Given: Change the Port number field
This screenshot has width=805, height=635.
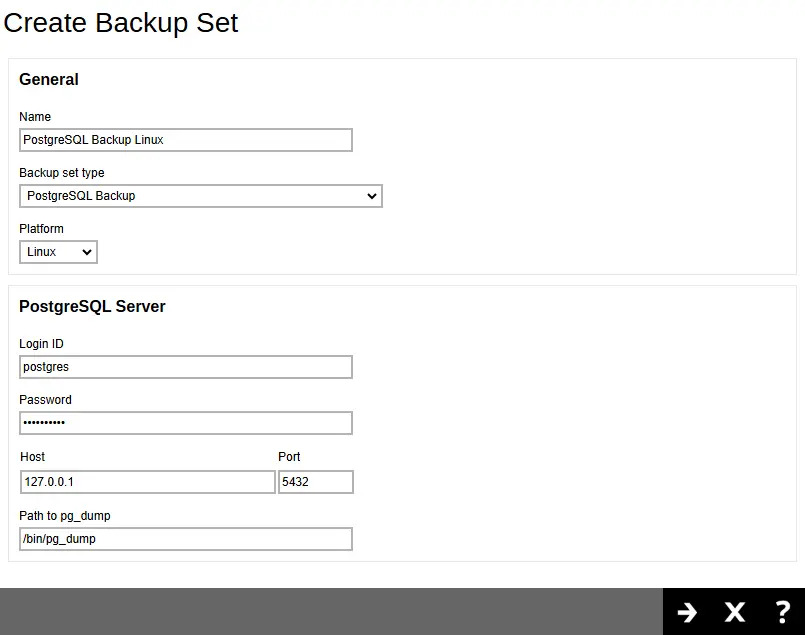Looking at the screenshot, I should point(316,482).
